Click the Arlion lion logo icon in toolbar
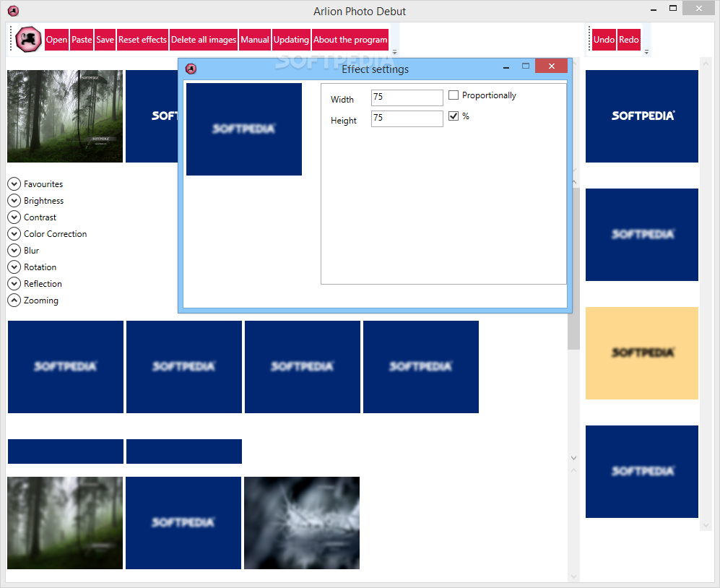This screenshot has height=588, width=720. click(x=28, y=40)
